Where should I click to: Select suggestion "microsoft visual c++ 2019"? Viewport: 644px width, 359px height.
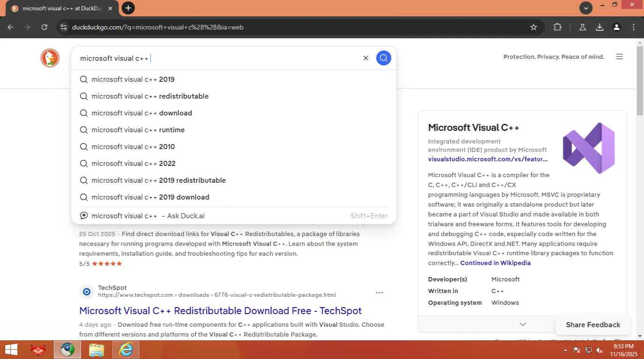coord(234,79)
